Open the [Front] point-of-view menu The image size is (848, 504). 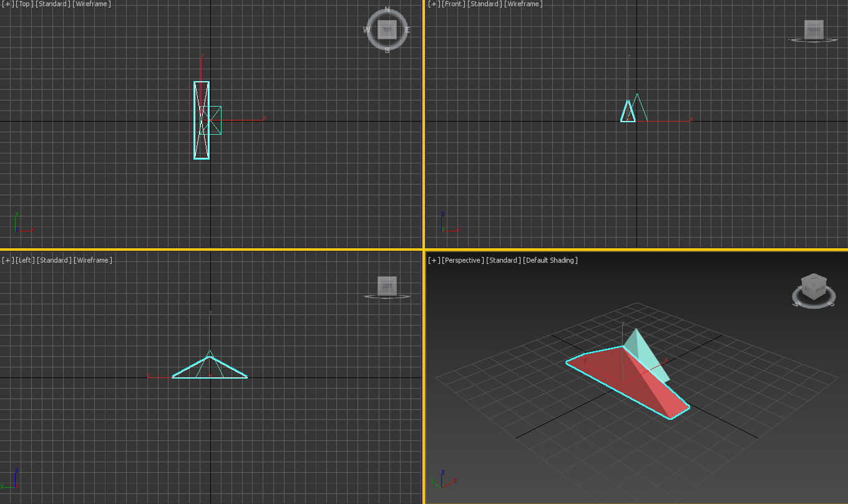(x=454, y=4)
